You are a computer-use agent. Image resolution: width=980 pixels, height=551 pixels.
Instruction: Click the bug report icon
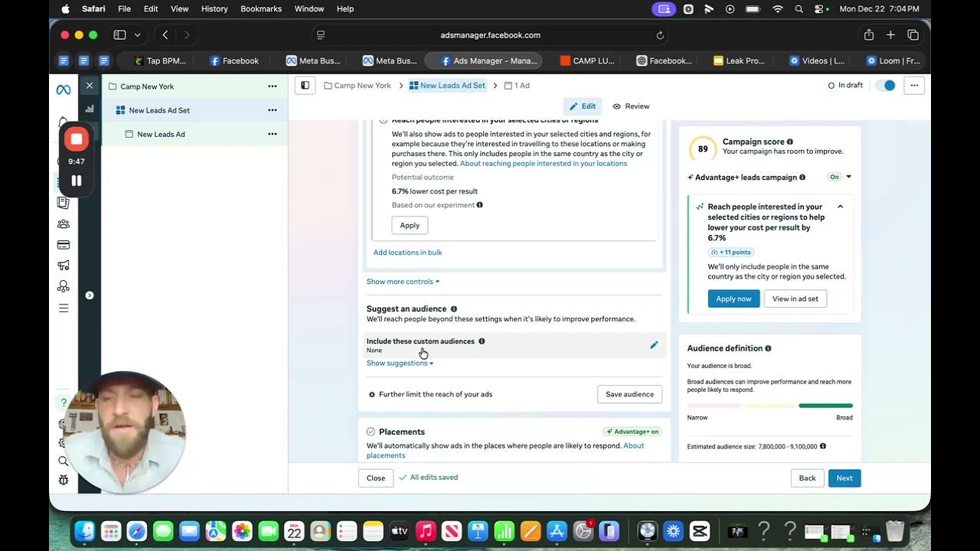click(64, 481)
